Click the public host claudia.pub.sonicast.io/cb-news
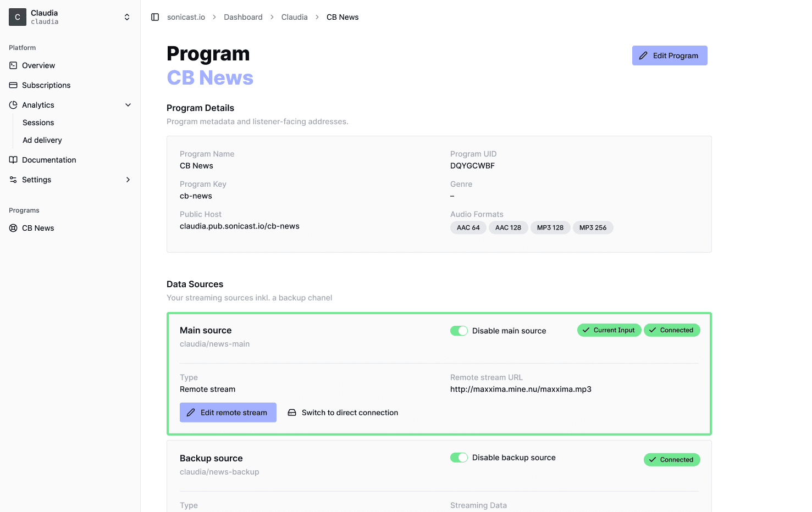This screenshot has height=512, width=812. (x=240, y=226)
